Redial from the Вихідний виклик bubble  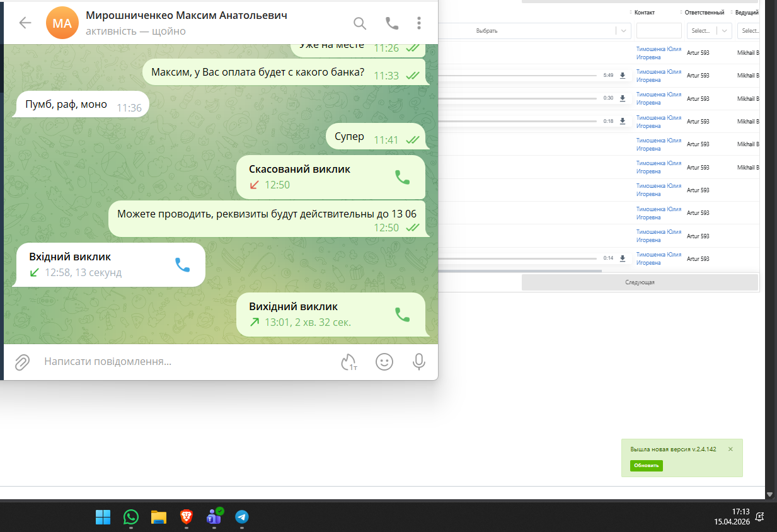pos(402,315)
